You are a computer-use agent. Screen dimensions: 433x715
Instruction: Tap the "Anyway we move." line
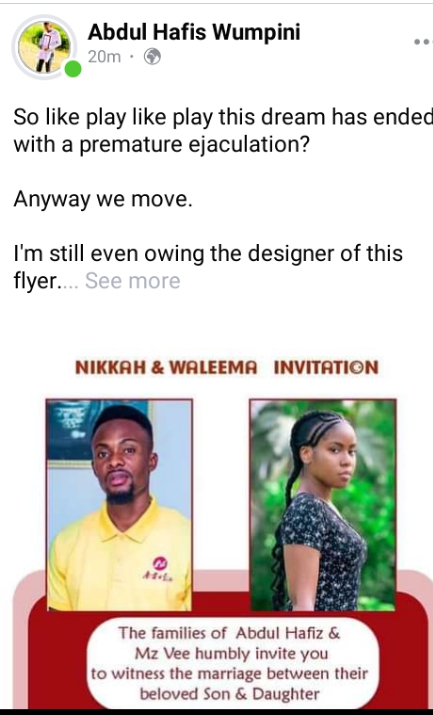[103, 199]
